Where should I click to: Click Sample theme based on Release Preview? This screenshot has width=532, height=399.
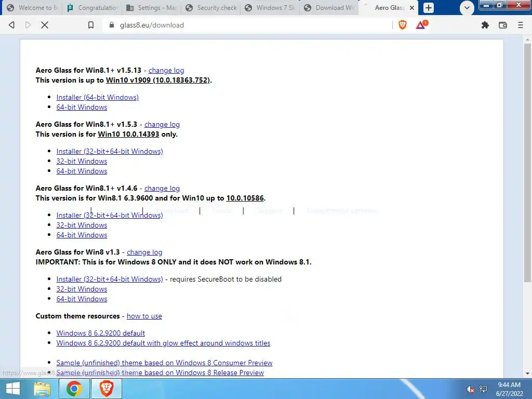160,373
